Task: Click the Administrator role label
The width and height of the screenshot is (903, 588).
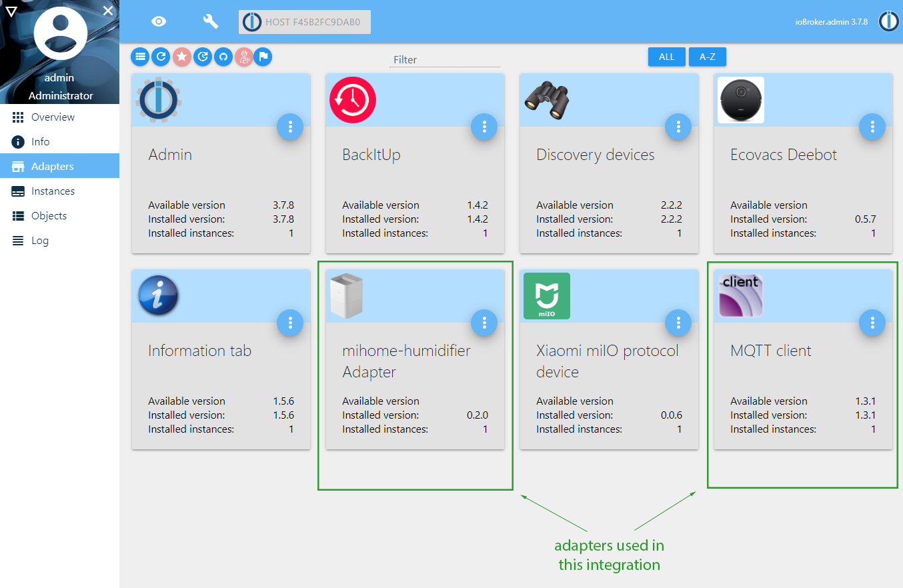Action: click(61, 95)
